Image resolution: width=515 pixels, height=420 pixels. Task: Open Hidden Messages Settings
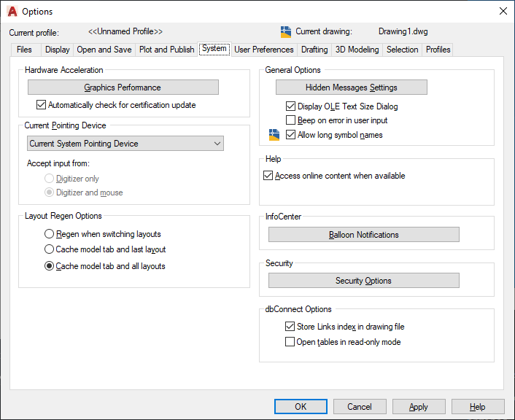(351, 87)
